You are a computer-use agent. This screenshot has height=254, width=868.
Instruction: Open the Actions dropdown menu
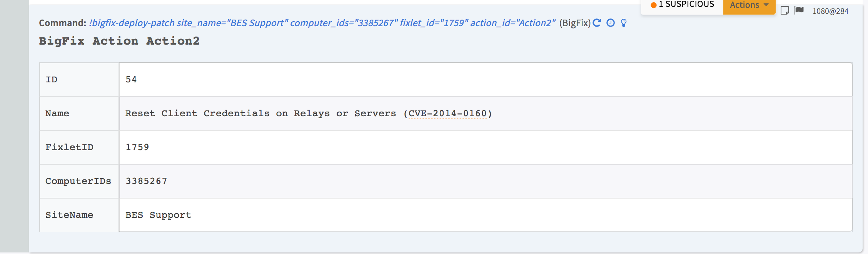(x=749, y=5)
